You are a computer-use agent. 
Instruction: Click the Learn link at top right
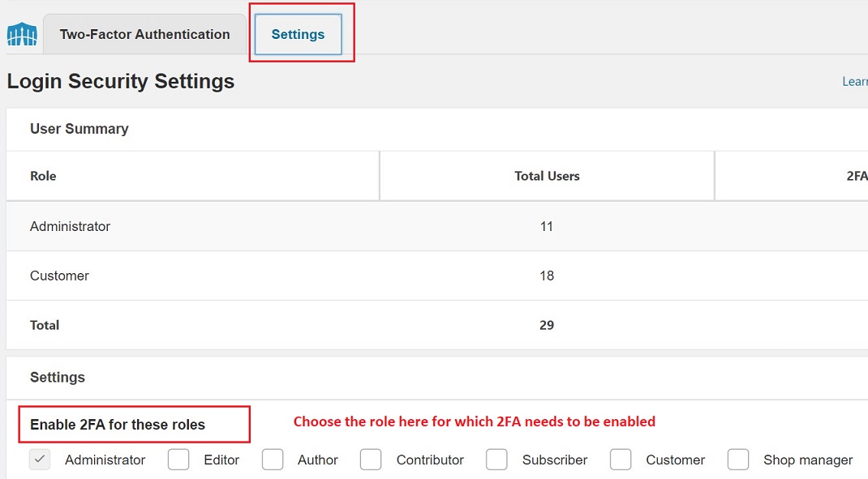855,81
